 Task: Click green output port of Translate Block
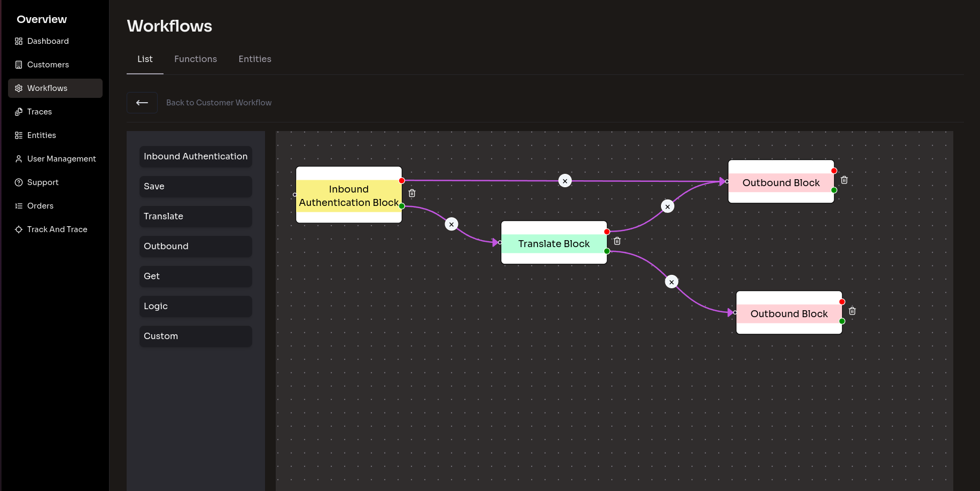click(x=607, y=251)
